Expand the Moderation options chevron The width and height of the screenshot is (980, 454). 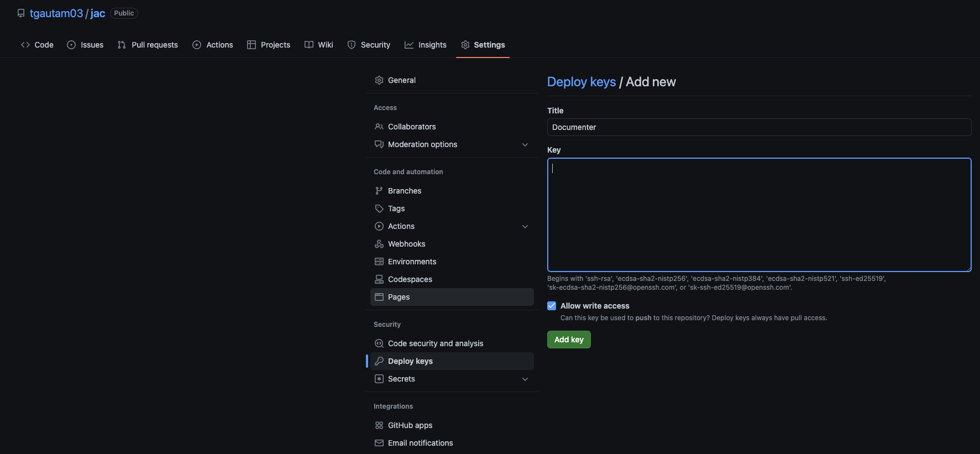525,144
